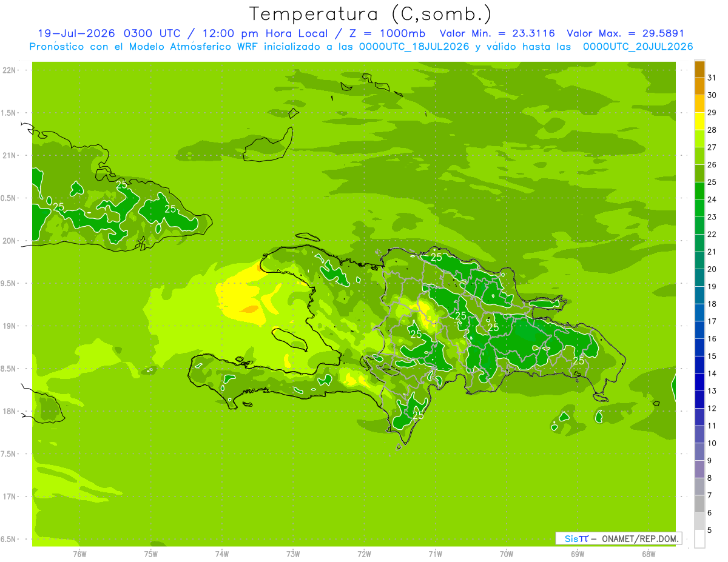Image resolution: width=728 pixels, height=562 pixels.
Task: Pick the legend swatch between 26 and 27
Action: point(699,156)
